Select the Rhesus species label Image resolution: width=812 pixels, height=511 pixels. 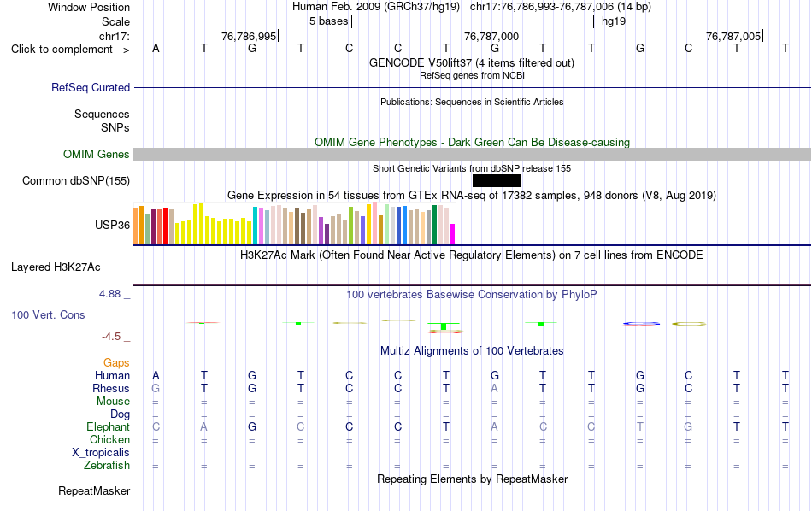pyautogui.click(x=111, y=388)
